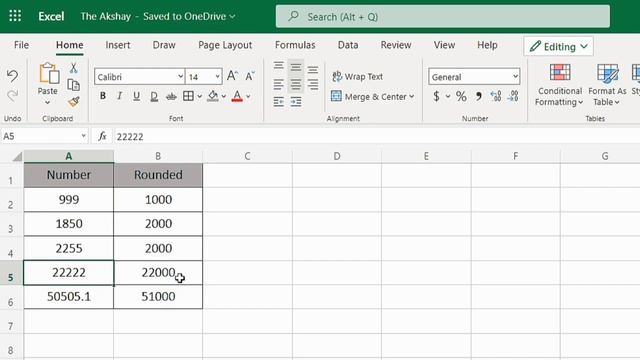The image size is (640, 360).
Task: Open Format As Table menu
Action: pos(607,85)
